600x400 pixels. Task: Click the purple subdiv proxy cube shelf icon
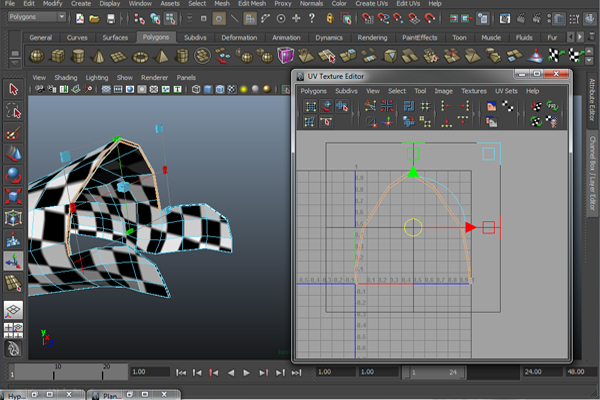[x=285, y=56]
